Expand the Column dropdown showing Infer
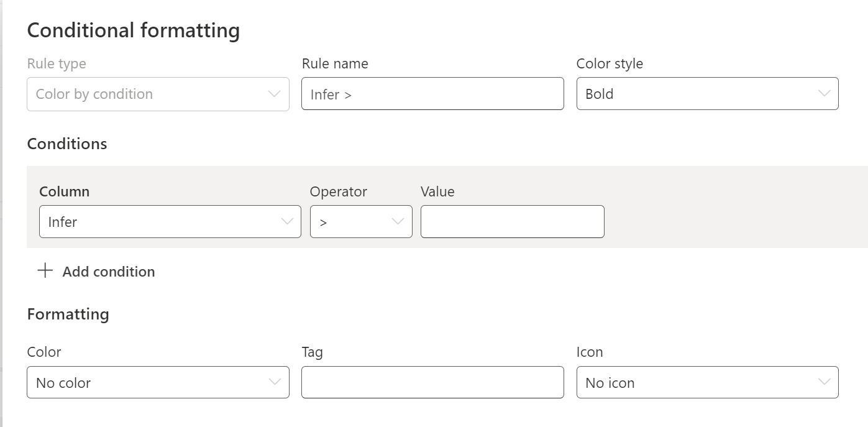868x427 pixels. point(170,221)
